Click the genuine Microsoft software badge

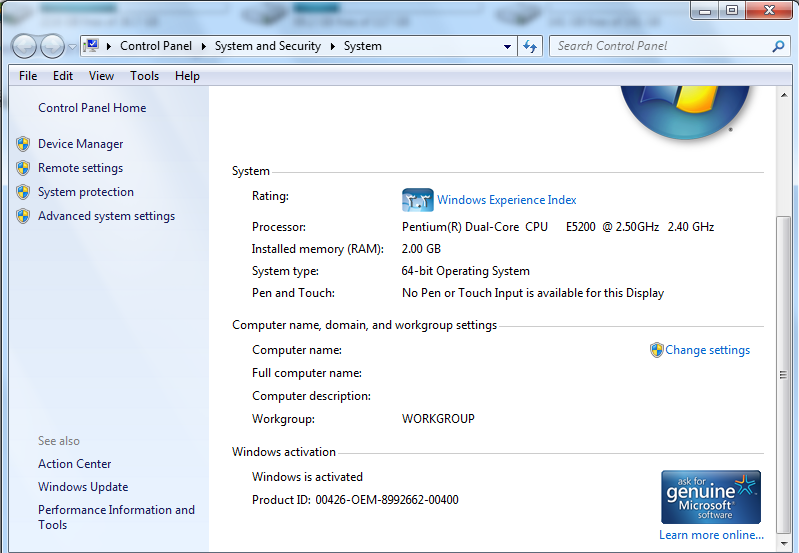(711, 497)
